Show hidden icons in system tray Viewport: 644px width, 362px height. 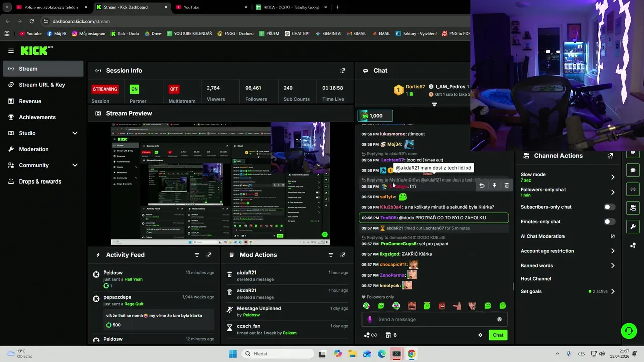[557, 354]
